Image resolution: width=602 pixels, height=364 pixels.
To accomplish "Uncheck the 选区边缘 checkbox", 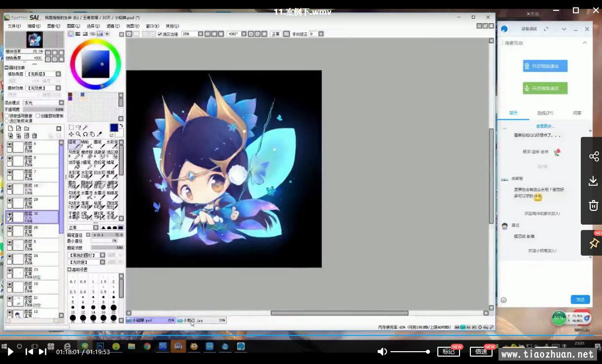I will point(160,34).
